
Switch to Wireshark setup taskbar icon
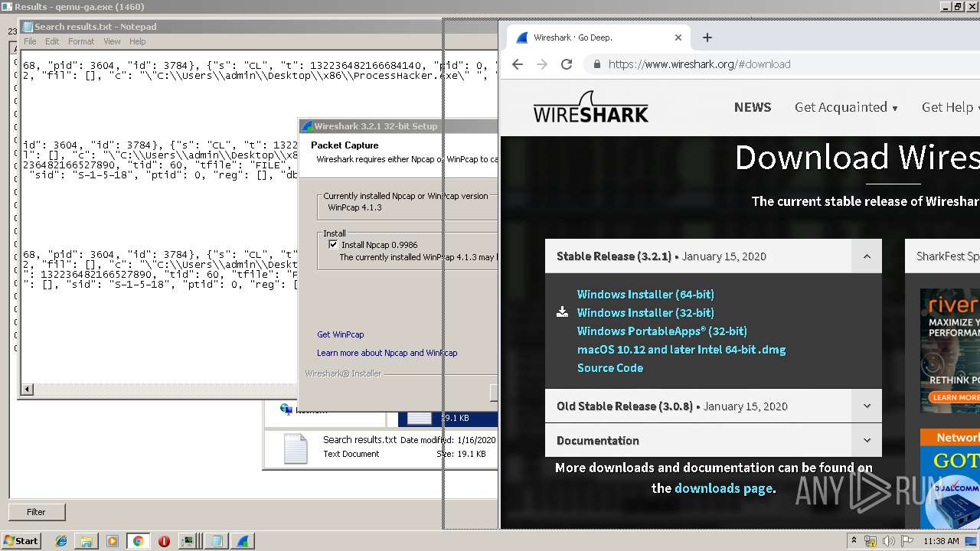(243, 541)
